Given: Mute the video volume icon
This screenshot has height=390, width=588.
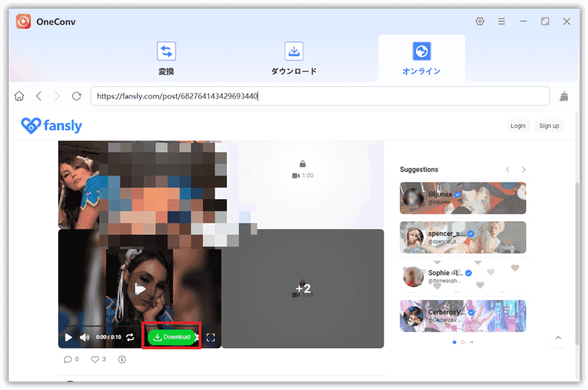Looking at the screenshot, I should pyautogui.click(x=85, y=337).
